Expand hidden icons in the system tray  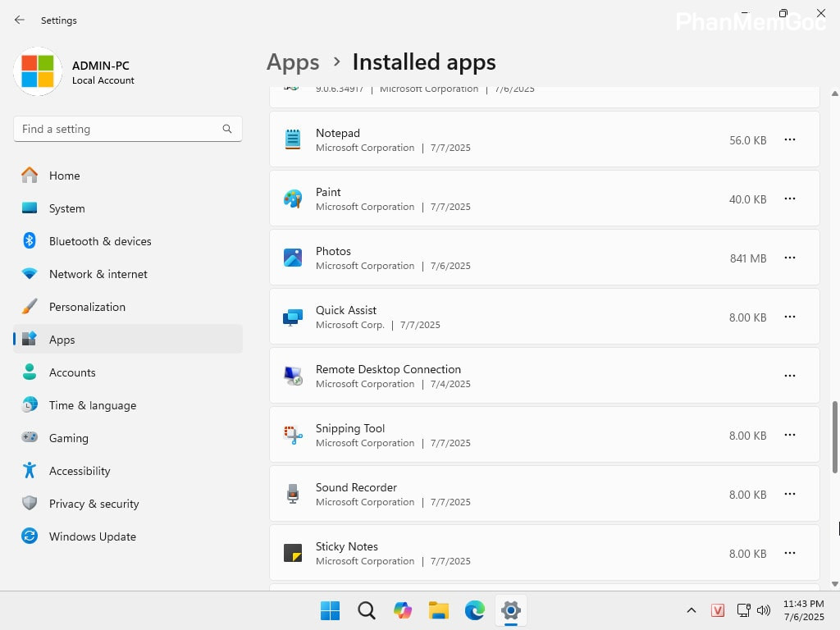pyautogui.click(x=692, y=610)
